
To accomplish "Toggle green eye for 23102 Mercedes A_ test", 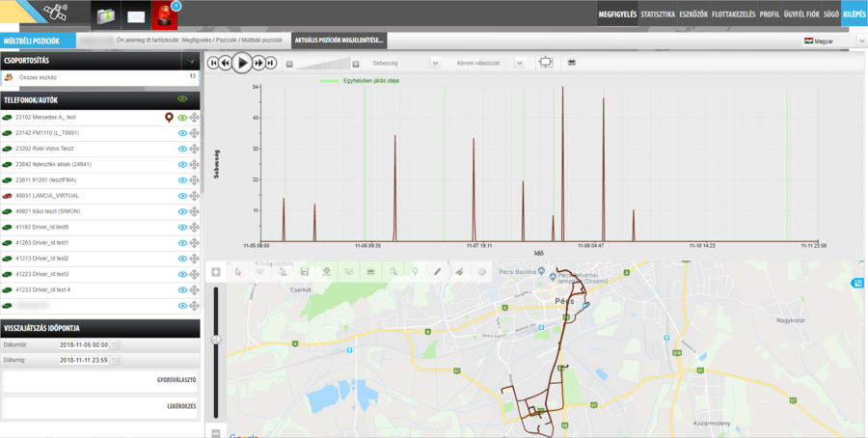I will click(181, 117).
